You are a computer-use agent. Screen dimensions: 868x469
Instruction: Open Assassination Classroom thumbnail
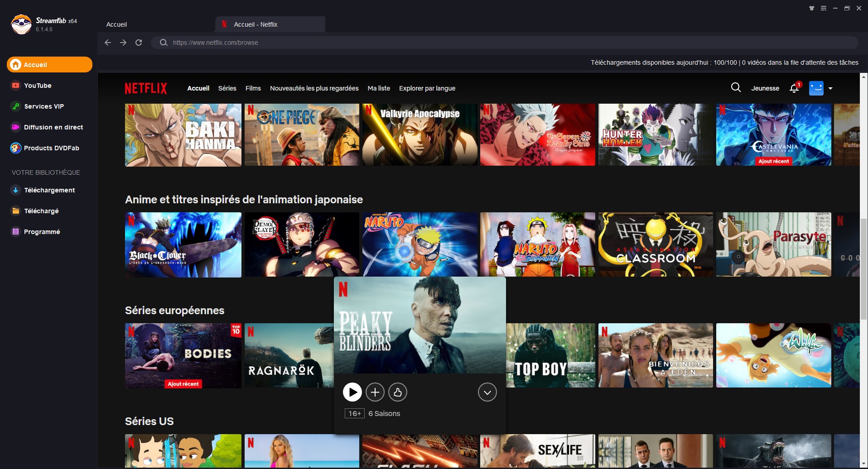tap(656, 244)
